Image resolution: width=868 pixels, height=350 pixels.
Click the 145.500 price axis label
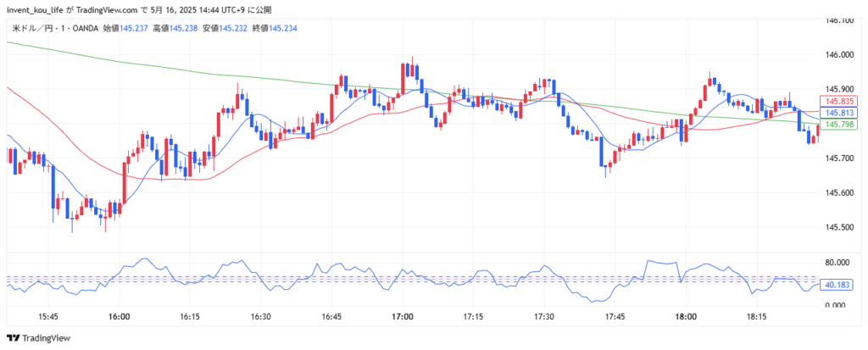pyautogui.click(x=839, y=227)
